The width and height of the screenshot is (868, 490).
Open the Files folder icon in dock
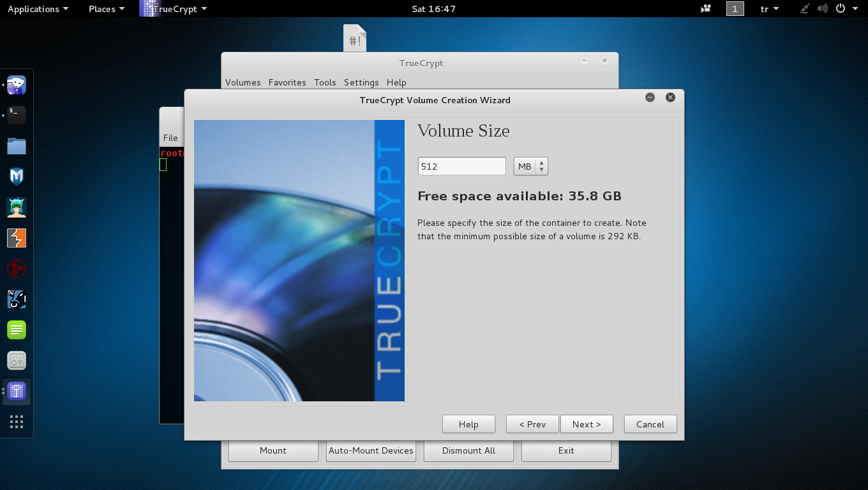[x=17, y=146]
